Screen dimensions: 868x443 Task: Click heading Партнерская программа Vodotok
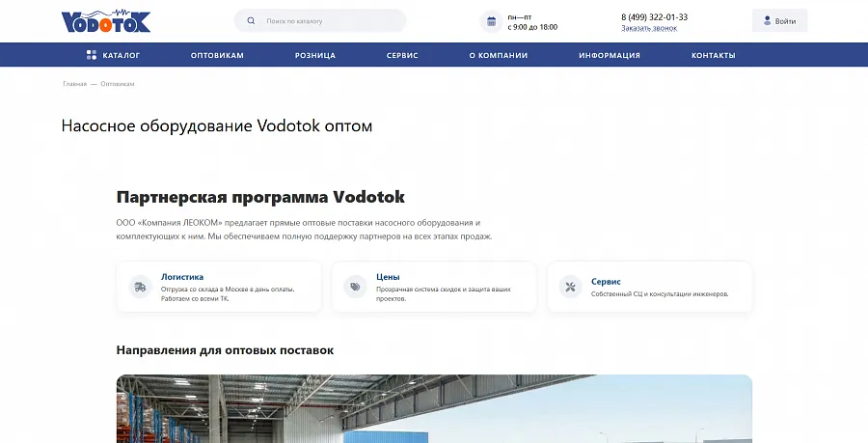click(x=260, y=197)
